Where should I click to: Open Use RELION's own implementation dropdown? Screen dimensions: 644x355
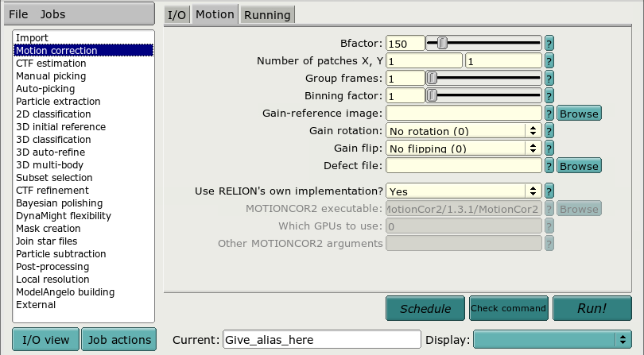[x=464, y=191]
